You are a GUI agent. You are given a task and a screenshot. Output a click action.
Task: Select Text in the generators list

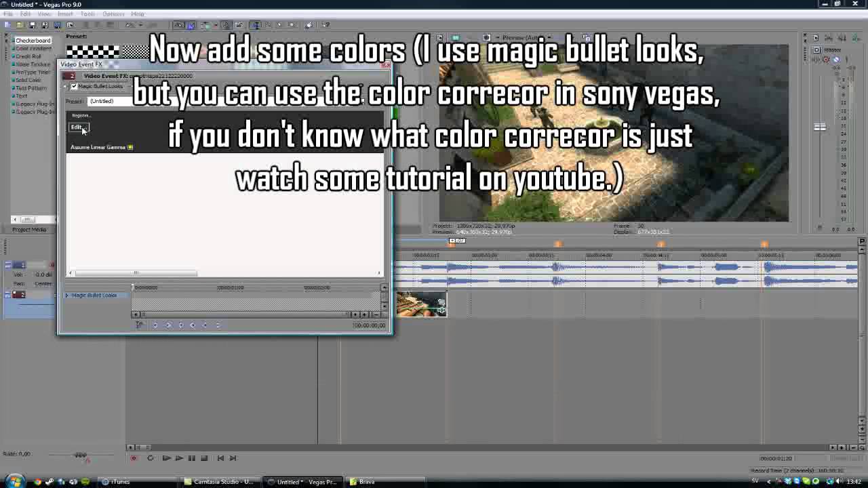[x=22, y=96]
